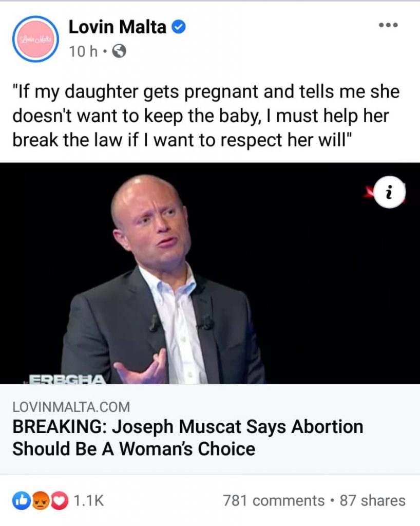Open the 781 comments list
Viewport: 420px width, 526px height.
tap(274, 500)
